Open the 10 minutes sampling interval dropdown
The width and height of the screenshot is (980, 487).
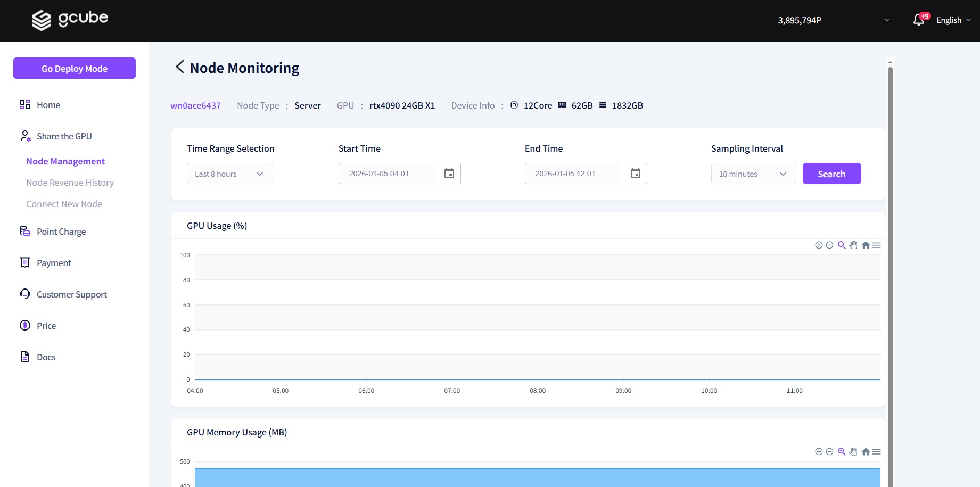coord(753,173)
